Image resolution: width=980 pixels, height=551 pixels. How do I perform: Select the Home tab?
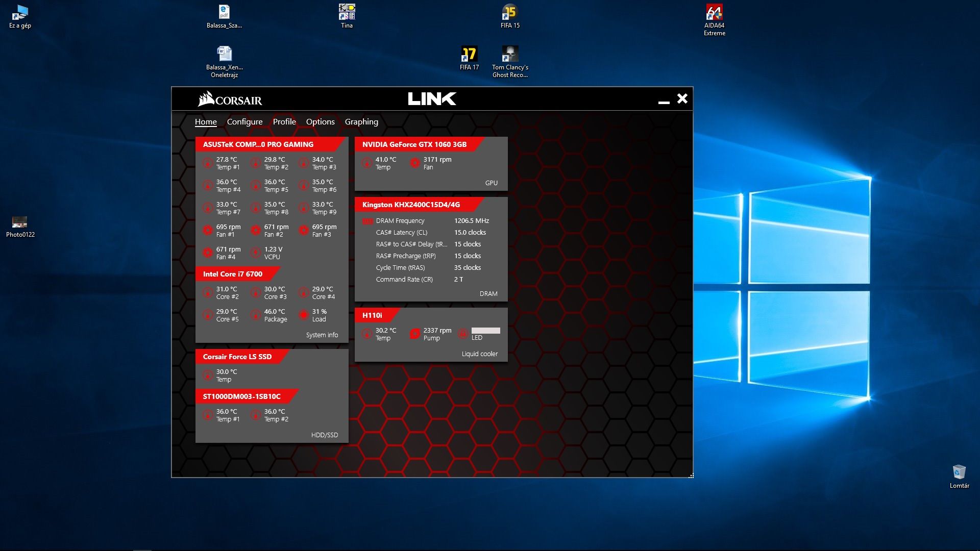coord(206,121)
